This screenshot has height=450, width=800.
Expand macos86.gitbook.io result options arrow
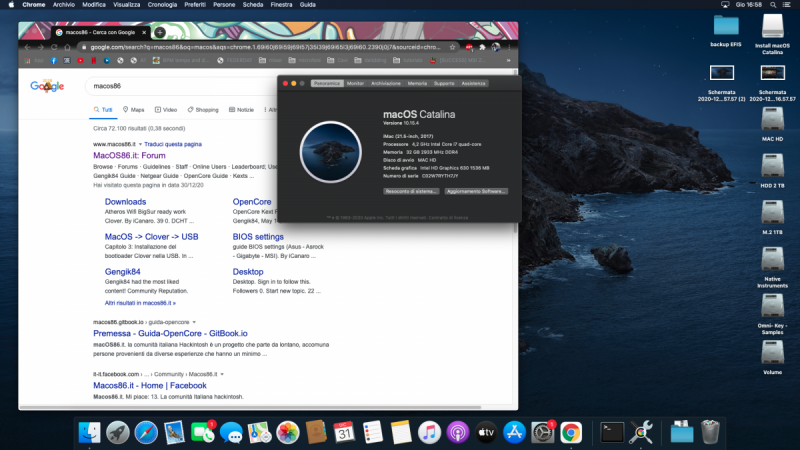point(194,322)
